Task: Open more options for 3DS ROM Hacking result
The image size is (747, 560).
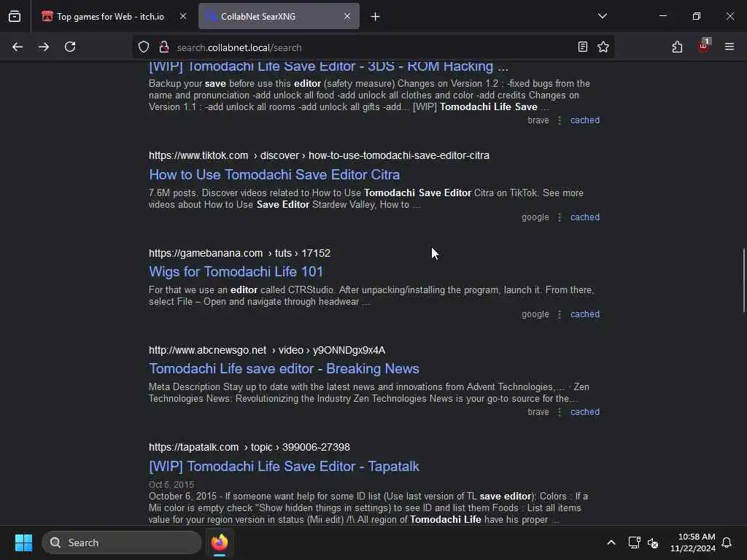Action: (x=560, y=120)
